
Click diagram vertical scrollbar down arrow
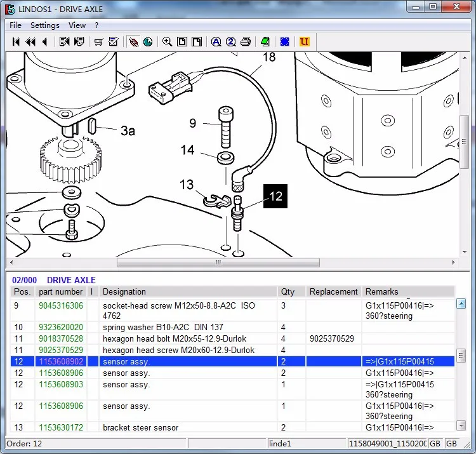pos(465,251)
